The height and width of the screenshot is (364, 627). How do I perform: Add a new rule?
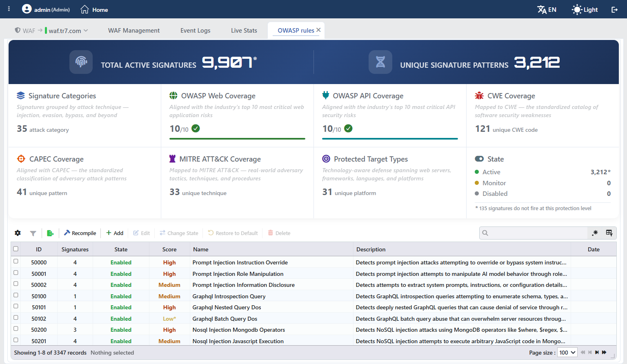[115, 233]
